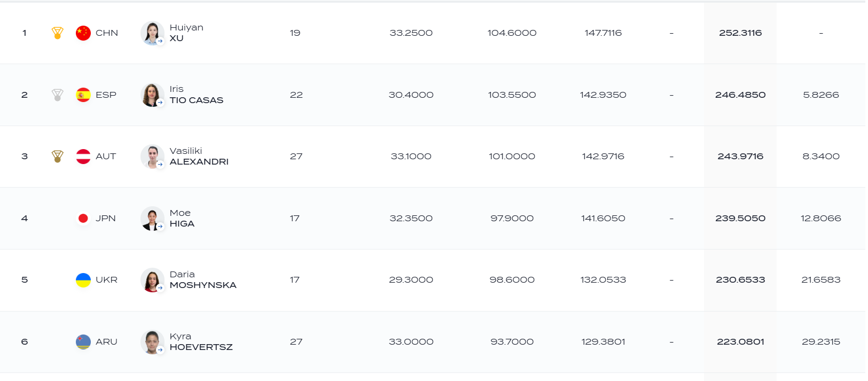
Task: Open Daria MOSHYNSKA's athlete name link
Action: tap(203, 280)
